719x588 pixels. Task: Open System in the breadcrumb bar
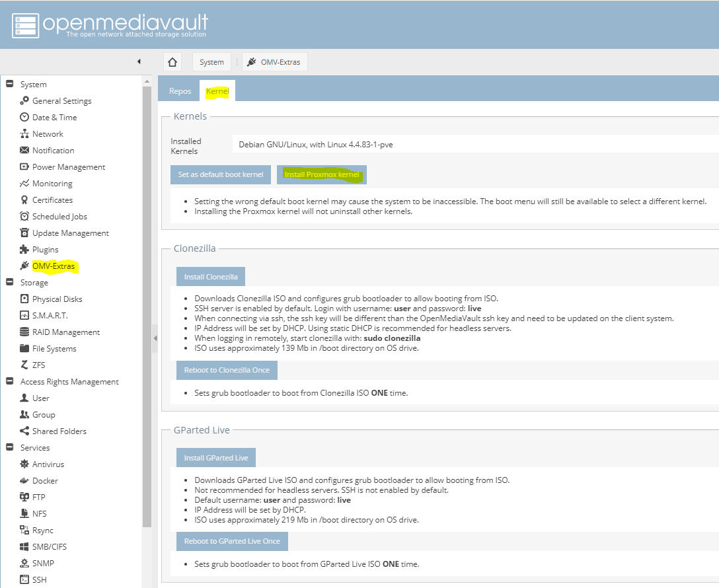tap(211, 62)
